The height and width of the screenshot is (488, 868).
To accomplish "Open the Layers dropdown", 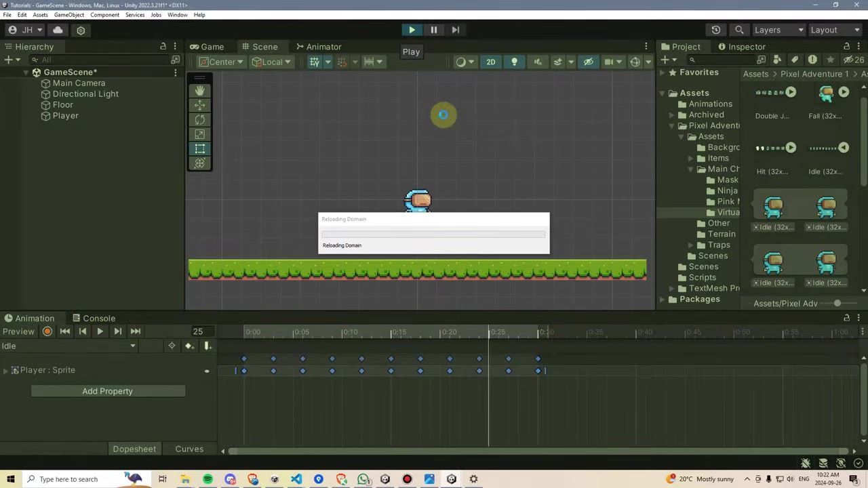I will (x=778, y=30).
